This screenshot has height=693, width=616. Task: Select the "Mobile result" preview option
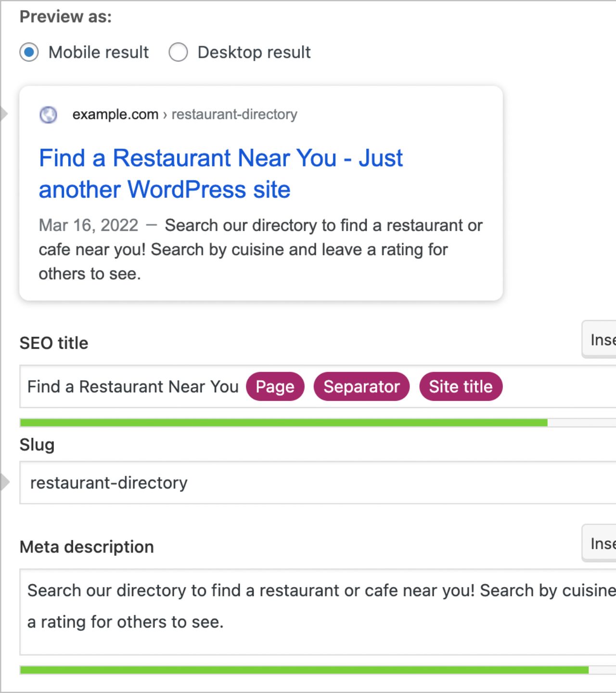[x=29, y=52]
